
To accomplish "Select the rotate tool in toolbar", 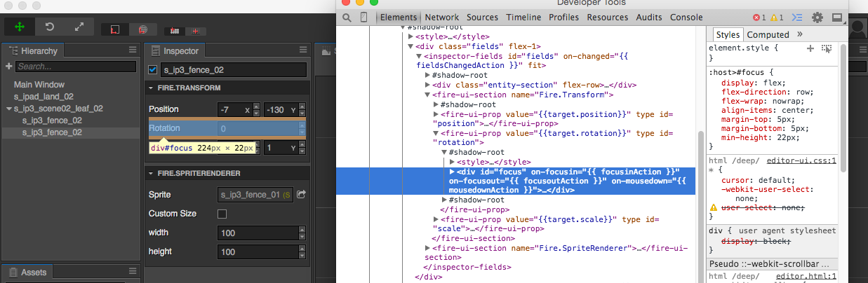I will 50,27.
